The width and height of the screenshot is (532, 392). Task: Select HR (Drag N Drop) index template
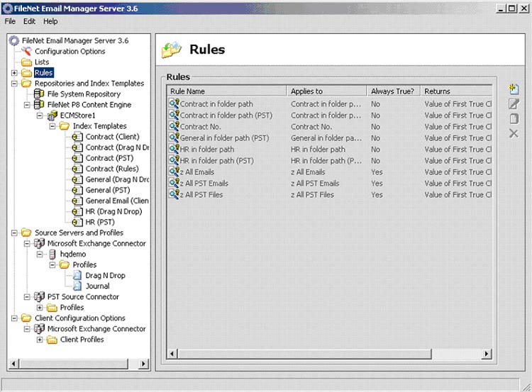point(113,212)
